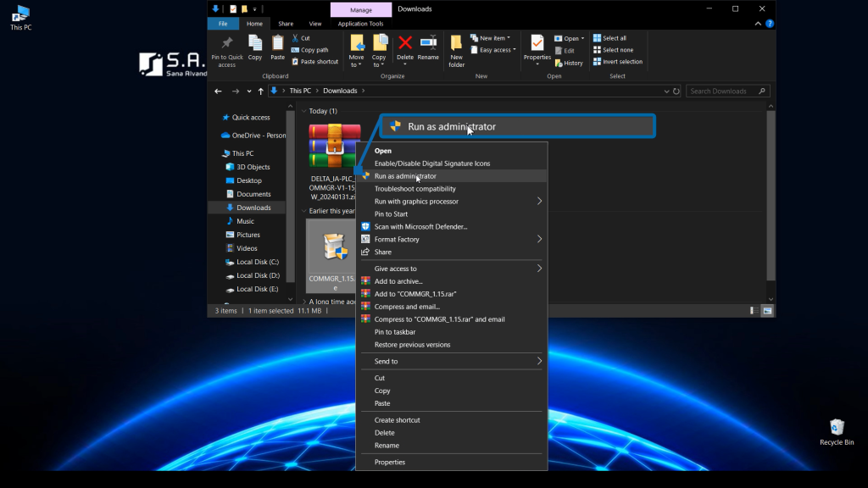868x488 pixels.
Task: Click This PC in the address breadcrumb
Action: tap(300, 91)
